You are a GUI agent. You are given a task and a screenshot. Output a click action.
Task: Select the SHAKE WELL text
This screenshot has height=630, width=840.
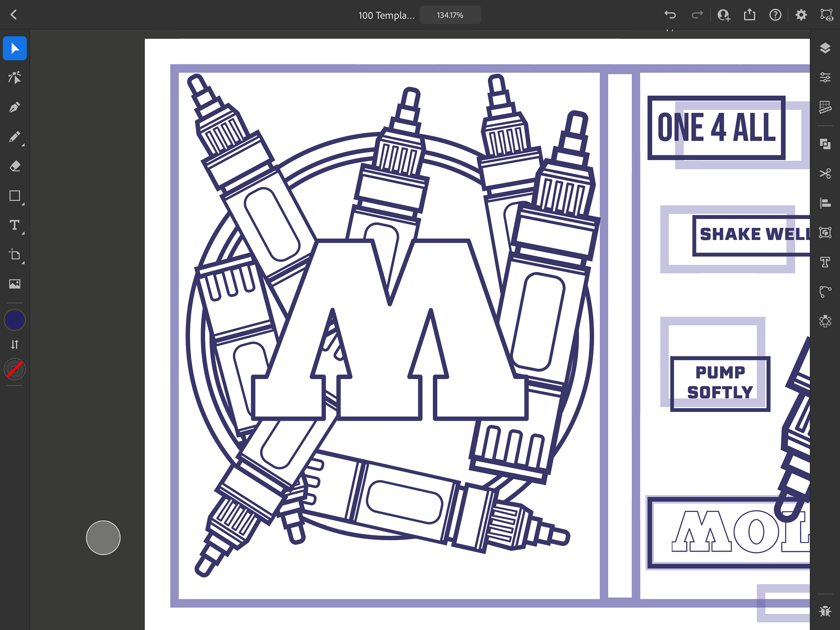(755, 234)
